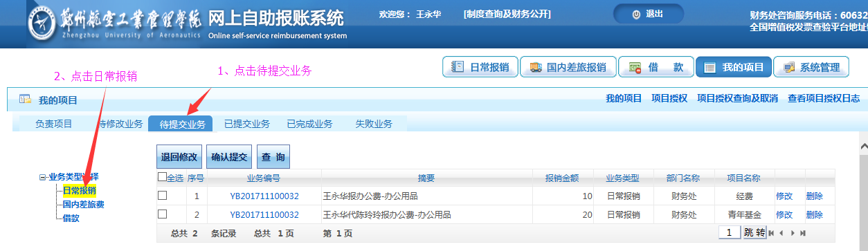Click the 青年基金 project name cell
This screenshot has height=251, width=868.
(x=744, y=215)
